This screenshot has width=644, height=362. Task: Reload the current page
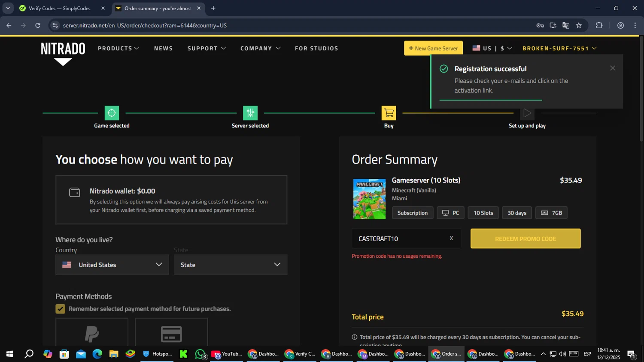coord(38,25)
